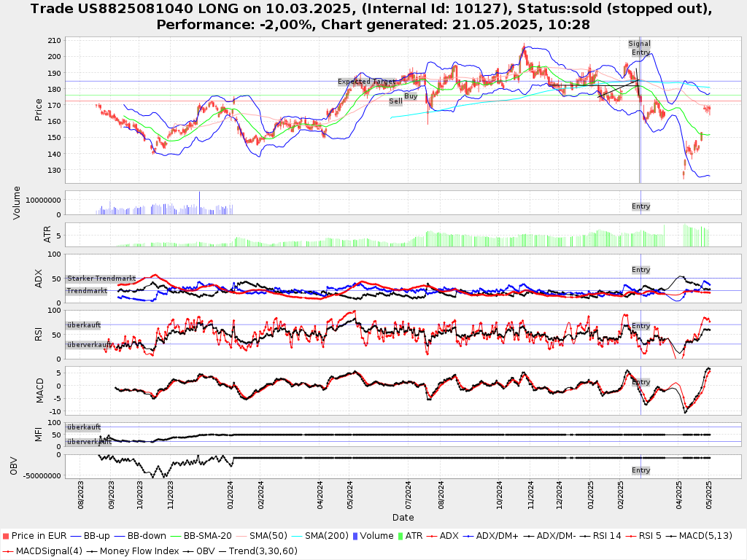
Task: Click the Expected Target annotation on price chart
Action: pyautogui.click(x=366, y=82)
